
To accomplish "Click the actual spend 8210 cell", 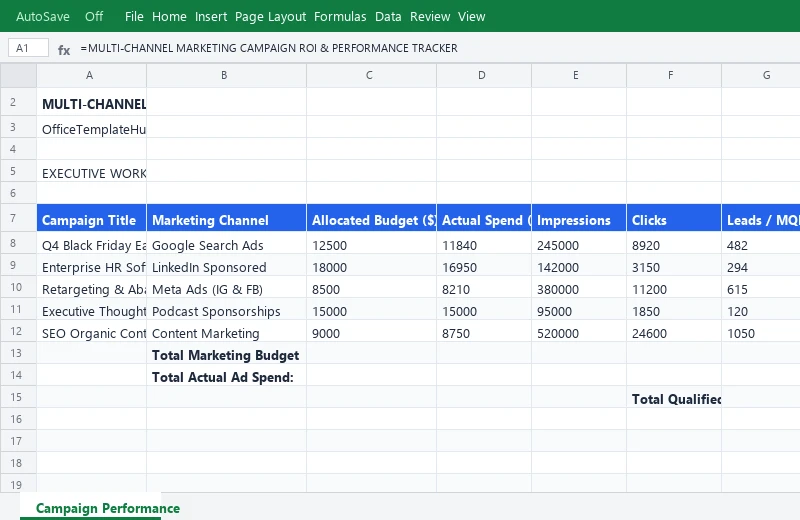I will pos(484,287).
